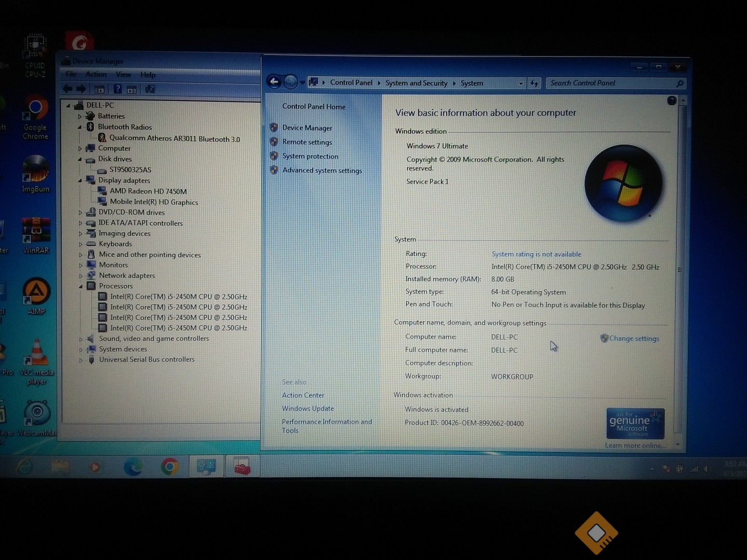Viewport: 747px width, 560px height.
Task: Click the CPUID CPU-Z desktop icon
Action: click(x=35, y=56)
